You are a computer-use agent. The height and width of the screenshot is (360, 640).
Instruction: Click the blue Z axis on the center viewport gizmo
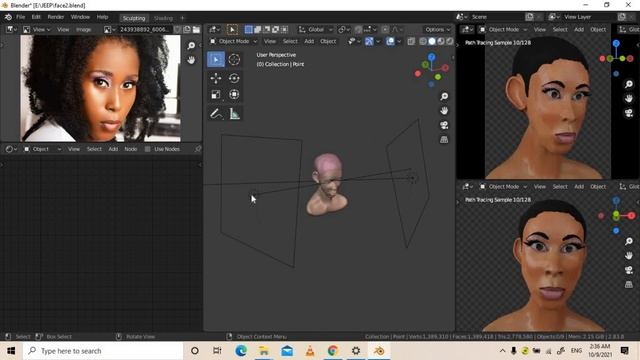431,57
